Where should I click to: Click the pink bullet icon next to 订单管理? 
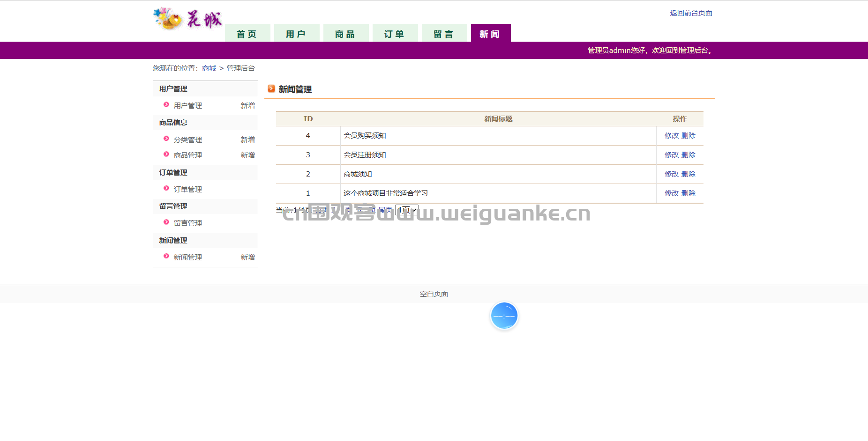click(x=166, y=189)
